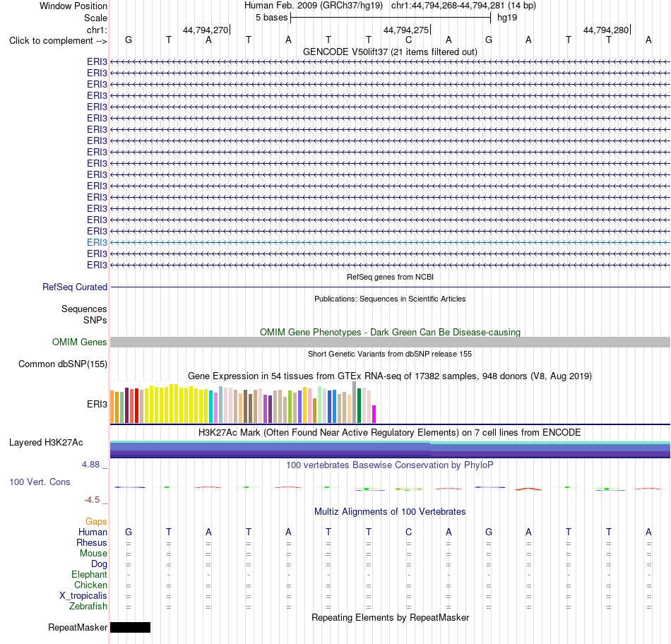Click position label 44,794,275 on ruler
This screenshot has width=671, height=644.
click(406, 30)
